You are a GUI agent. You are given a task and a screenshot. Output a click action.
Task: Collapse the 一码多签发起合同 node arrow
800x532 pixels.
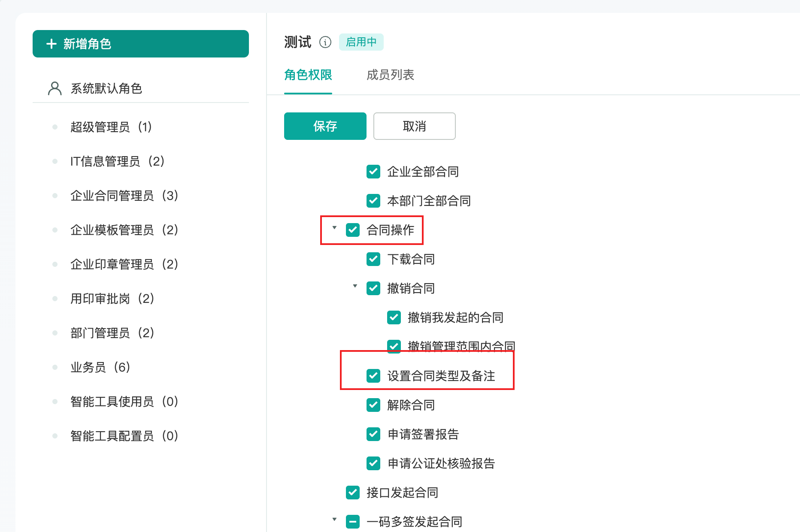coord(334,520)
